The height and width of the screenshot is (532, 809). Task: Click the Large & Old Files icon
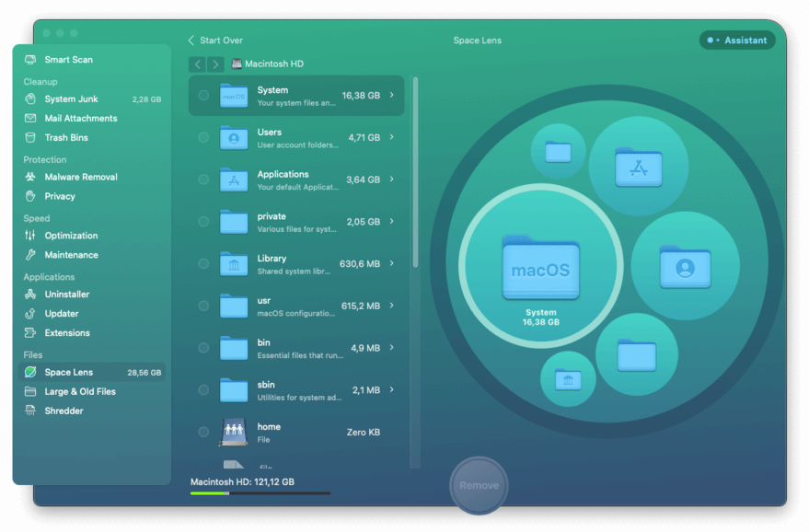point(30,391)
